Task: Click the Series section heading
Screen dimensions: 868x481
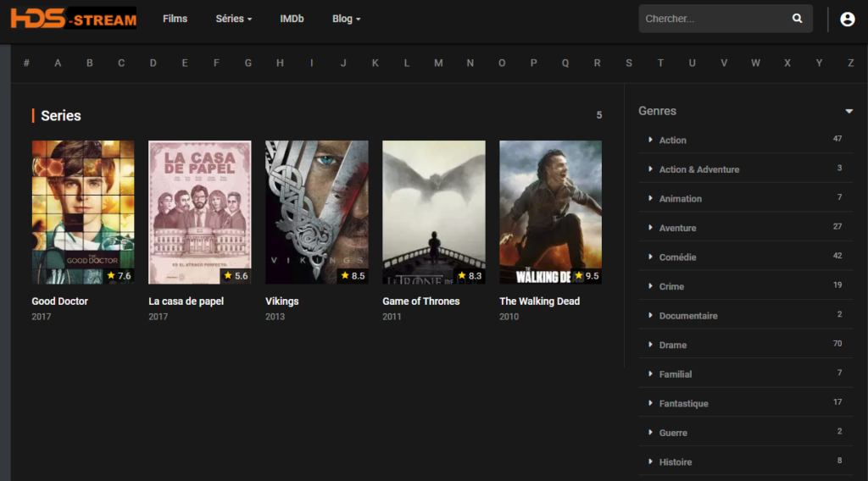Action: [61, 115]
